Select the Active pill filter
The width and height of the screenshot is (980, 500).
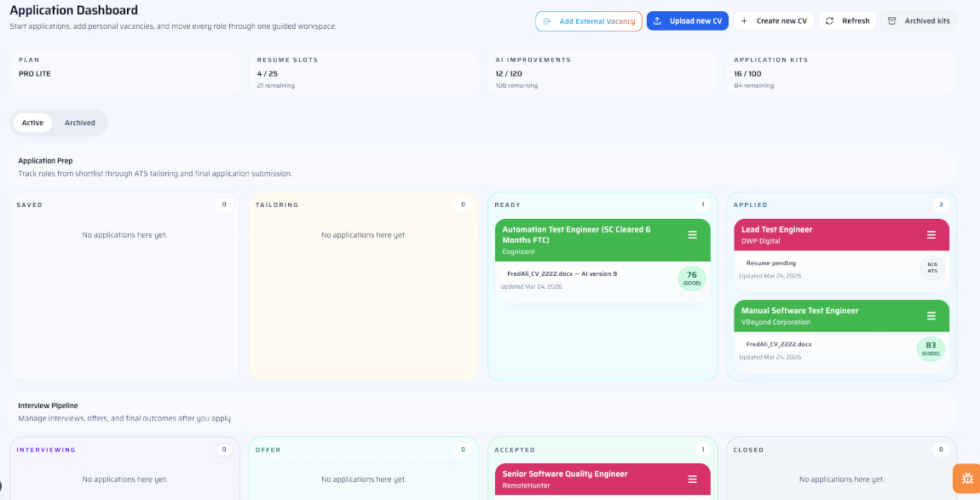pos(32,122)
